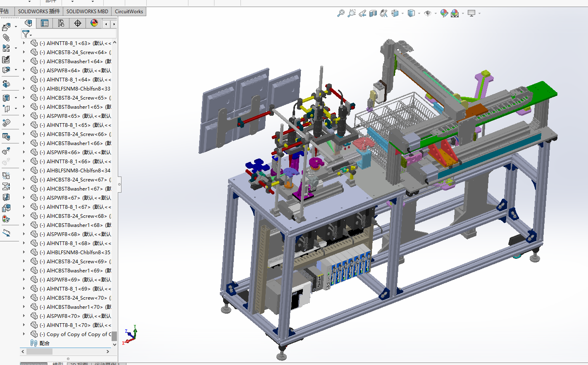
Task: Select the Zoom to Area tool
Action: (352, 13)
